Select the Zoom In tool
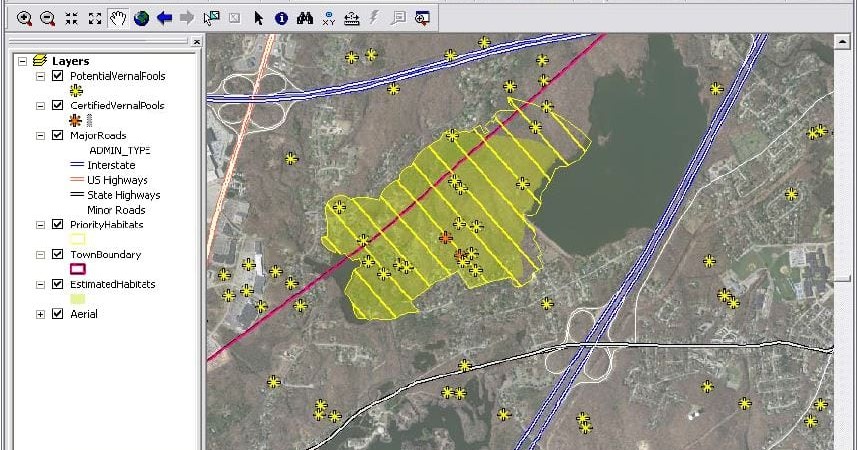This screenshot has height=450, width=859. [x=24, y=18]
